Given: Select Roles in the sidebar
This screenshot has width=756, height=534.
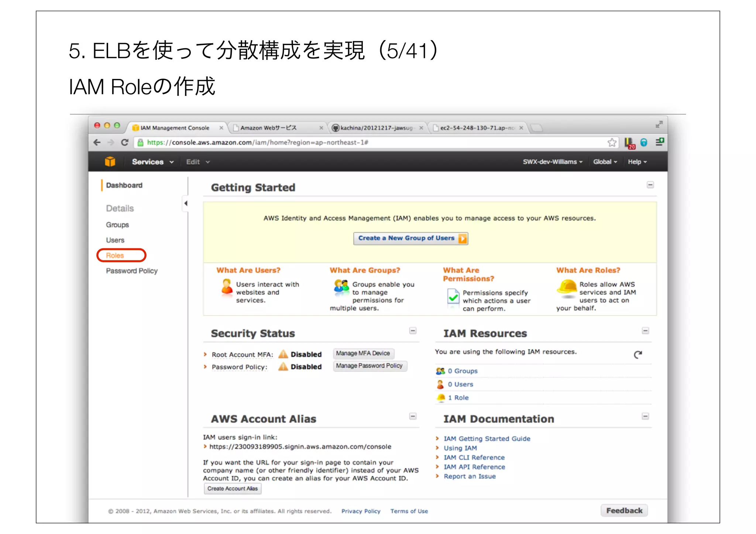Looking at the screenshot, I should click(115, 255).
